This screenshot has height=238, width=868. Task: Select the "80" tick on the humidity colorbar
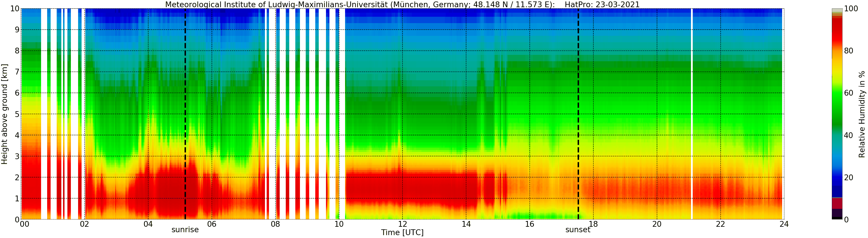click(848, 51)
